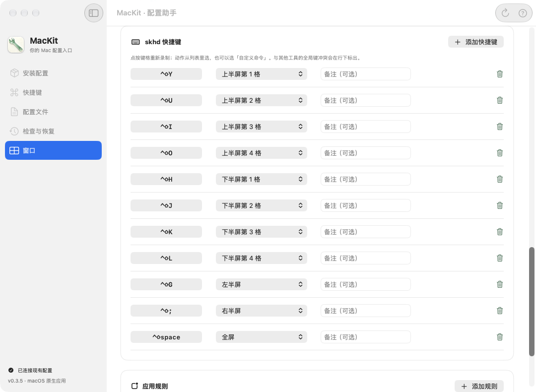Delete the ^⇧O shortcut row
The image size is (536, 392).
click(500, 153)
